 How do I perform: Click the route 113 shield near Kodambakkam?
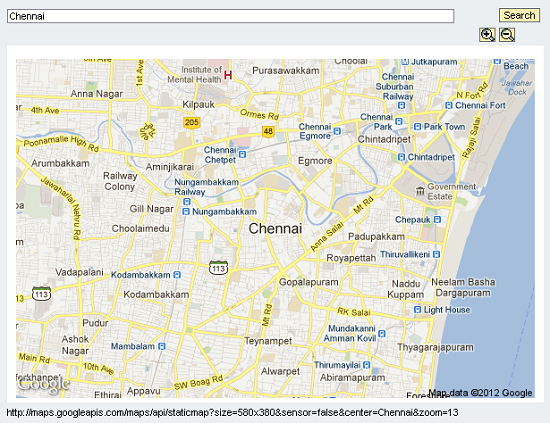(218, 268)
